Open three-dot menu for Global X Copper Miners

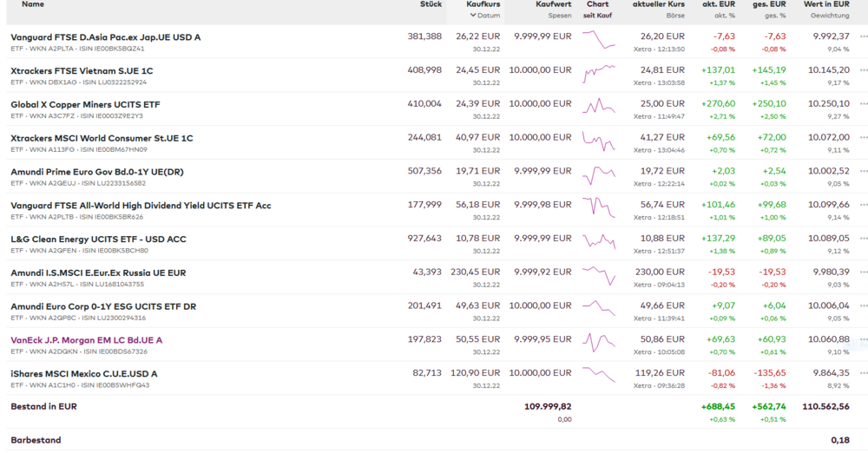pyautogui.click(x=863, y=104)
